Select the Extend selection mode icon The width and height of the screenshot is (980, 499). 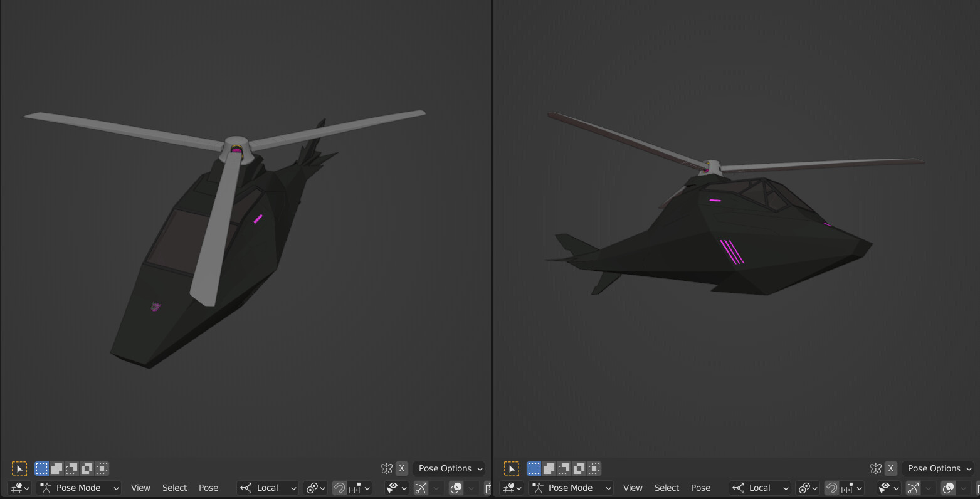click(x=56, y=468)
